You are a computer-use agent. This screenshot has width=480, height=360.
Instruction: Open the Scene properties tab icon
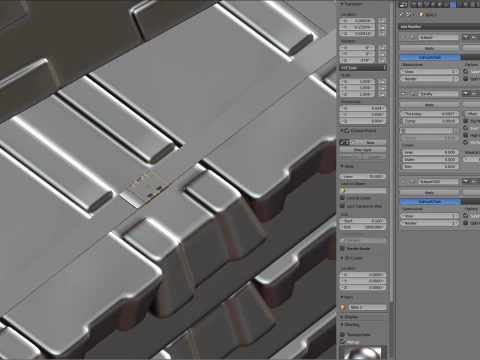click(428, 5)
